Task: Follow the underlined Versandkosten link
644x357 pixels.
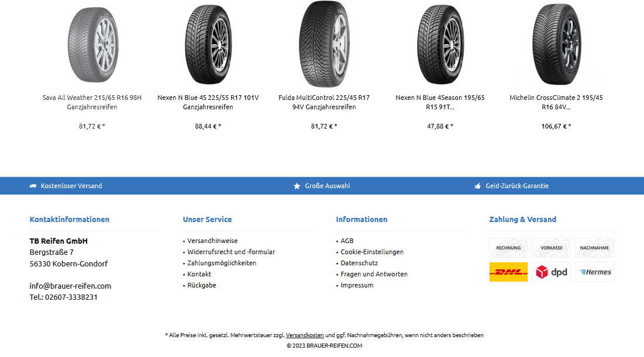Action: [x=305, y=335]
